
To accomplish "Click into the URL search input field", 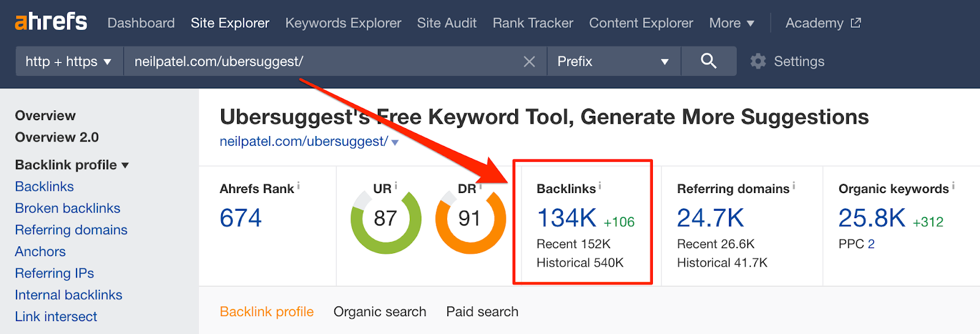I will pos(318,61).
